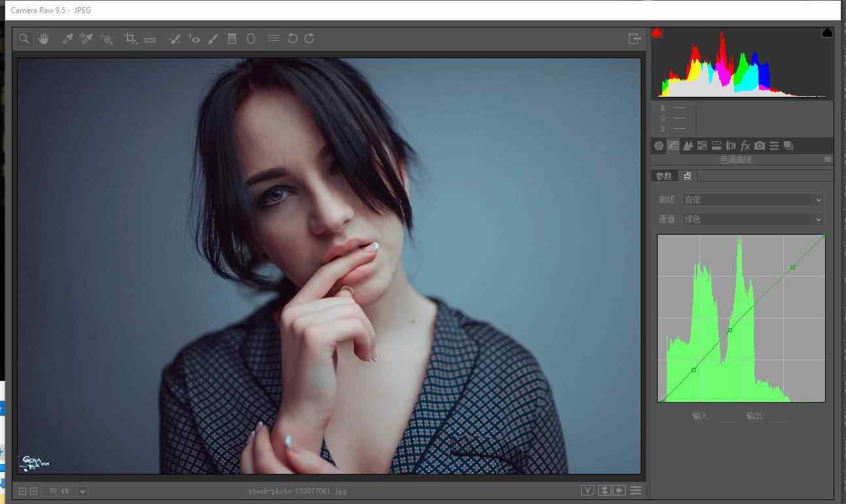Open the zoom level dropdown

(82, 491)
